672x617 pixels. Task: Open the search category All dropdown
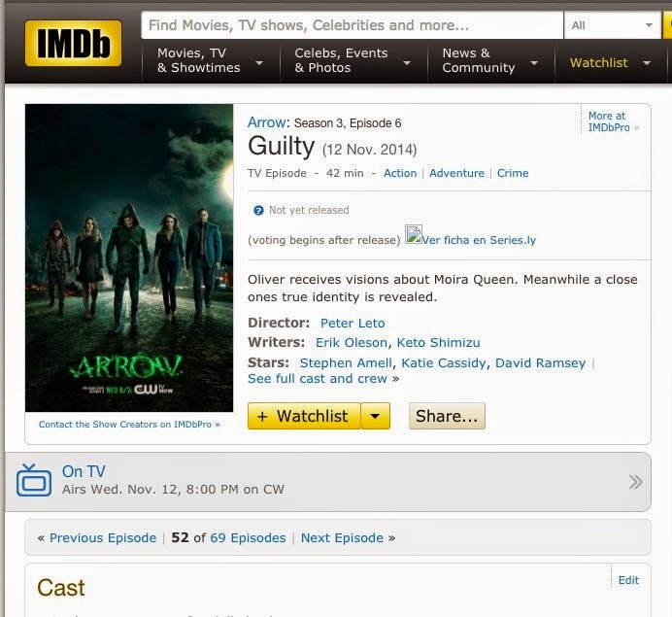[612, 25]
